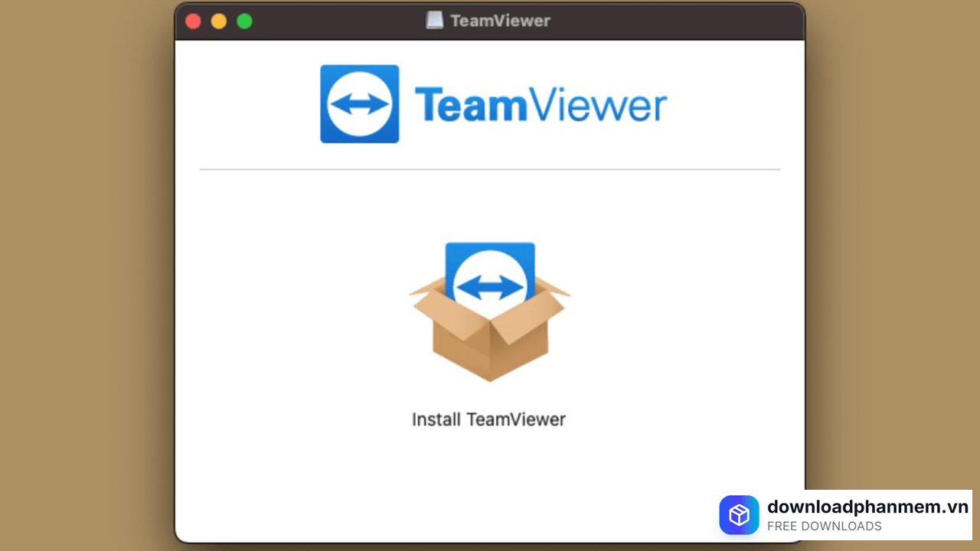Click the brown cardboard box base of installer

point(490,348)
